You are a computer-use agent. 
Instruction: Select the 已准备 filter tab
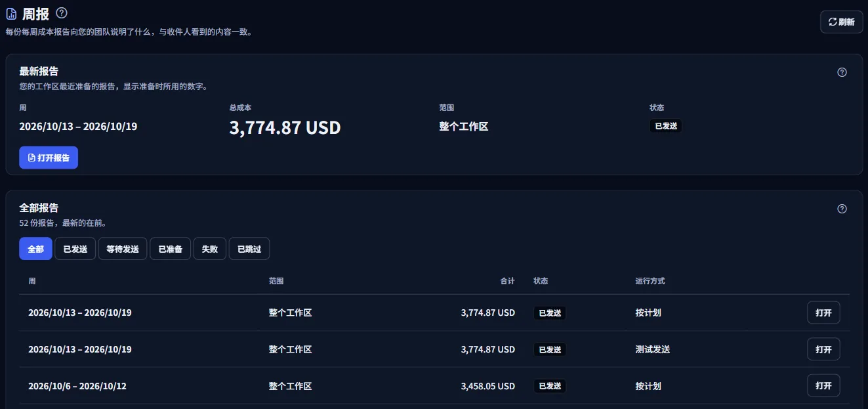[x=171, y=249]
